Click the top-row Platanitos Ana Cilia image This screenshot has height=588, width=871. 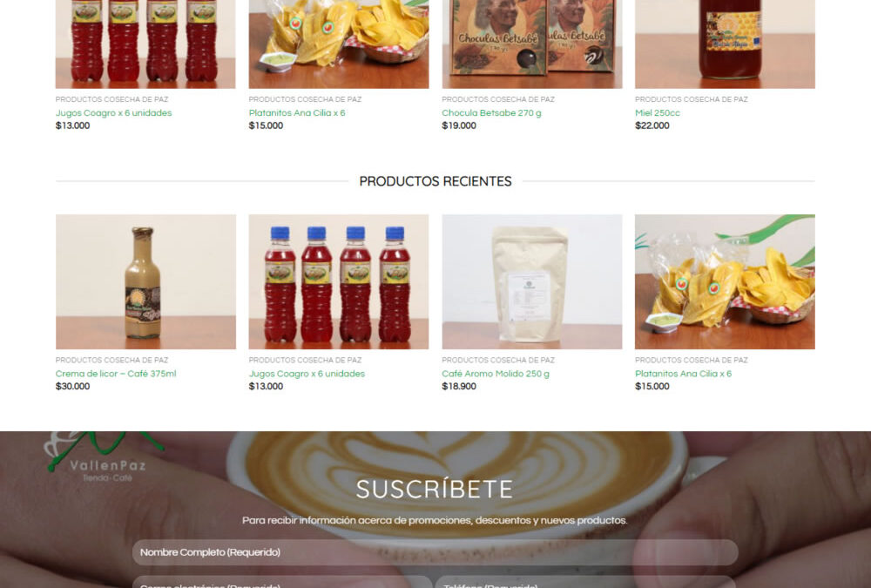pyautogui.click(x=339, y=44)
